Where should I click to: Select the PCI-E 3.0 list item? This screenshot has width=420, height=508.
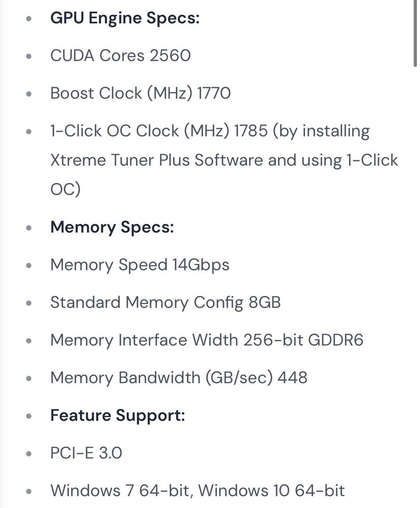[86, 453]
